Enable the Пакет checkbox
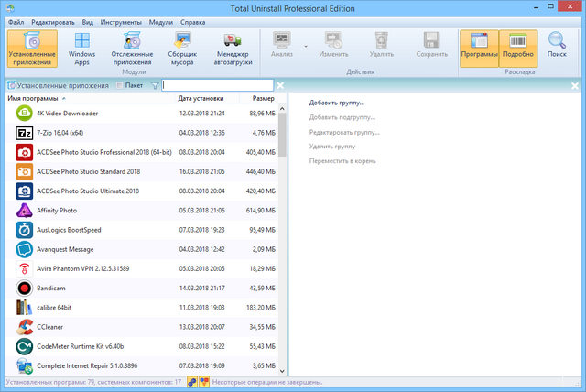 (120, 85)
